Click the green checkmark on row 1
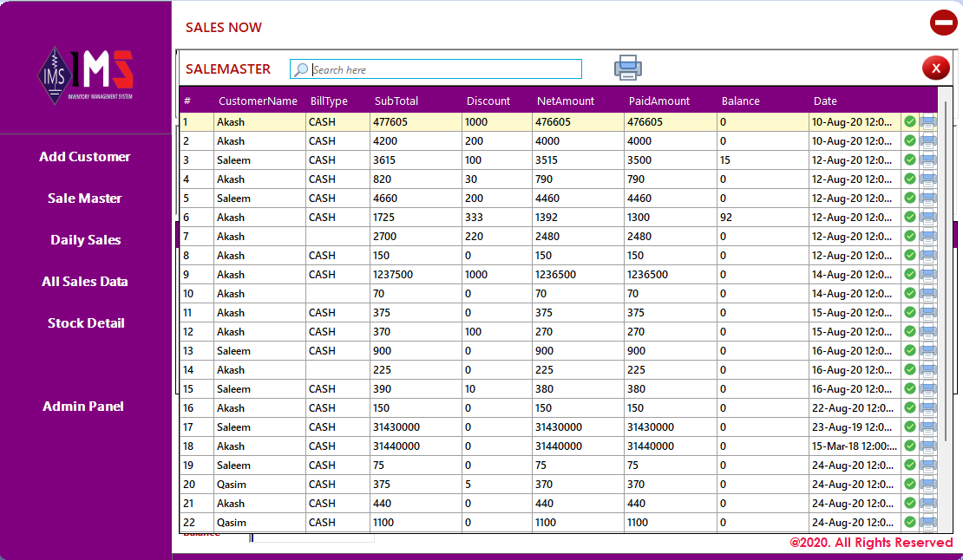 click(x=909, y=121)
